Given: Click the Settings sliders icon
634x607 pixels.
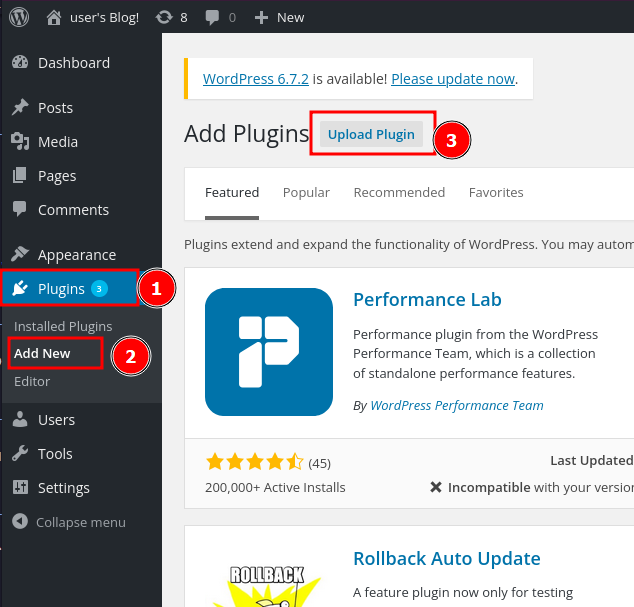Looking at the screenshot, I should click(20, 487).
